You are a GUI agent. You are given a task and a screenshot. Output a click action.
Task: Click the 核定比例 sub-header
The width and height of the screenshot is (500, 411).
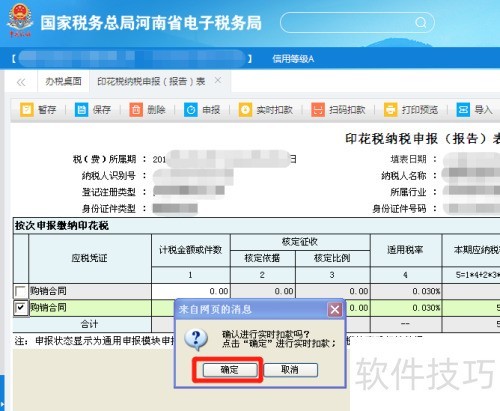[x=332, y=258]
